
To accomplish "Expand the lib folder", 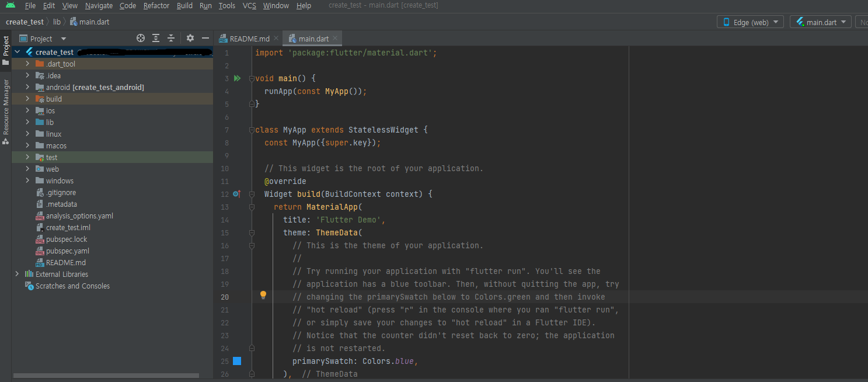I will tap(27, 122).
